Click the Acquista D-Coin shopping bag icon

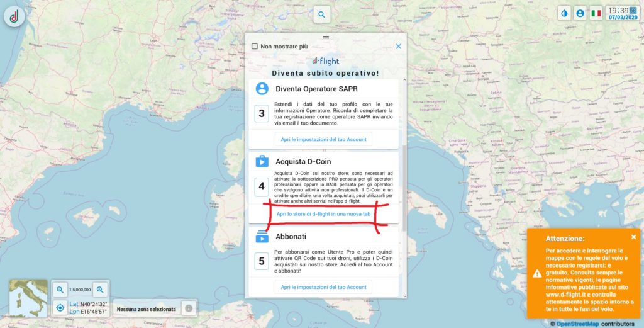pos(262,161)
